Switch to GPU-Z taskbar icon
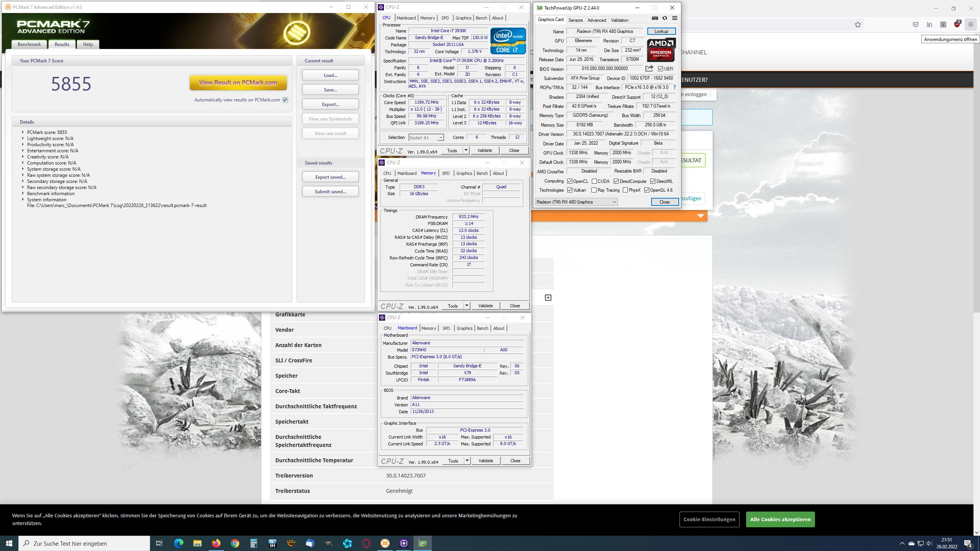The width and height of the screenshot is (980, 551). [x=422, y=543]
